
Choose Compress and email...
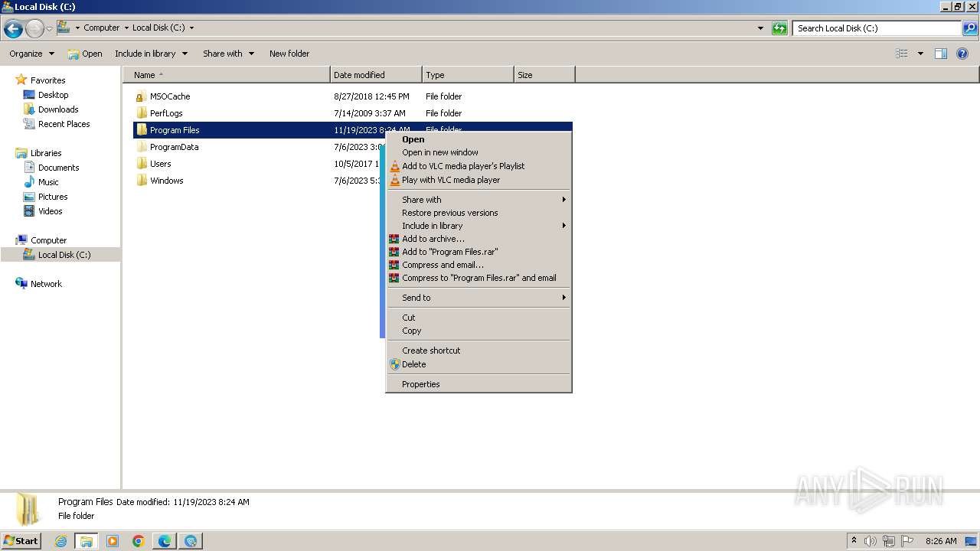(479, 265)
